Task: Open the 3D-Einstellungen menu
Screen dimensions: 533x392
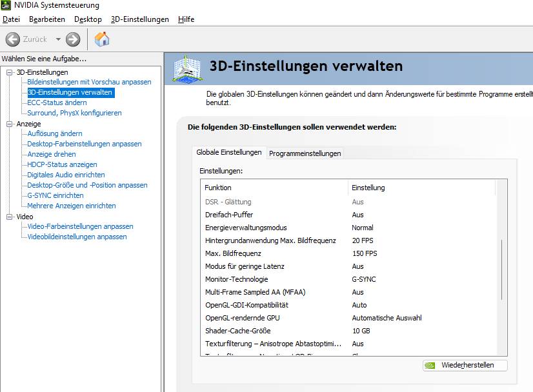Action: [140, 19]
